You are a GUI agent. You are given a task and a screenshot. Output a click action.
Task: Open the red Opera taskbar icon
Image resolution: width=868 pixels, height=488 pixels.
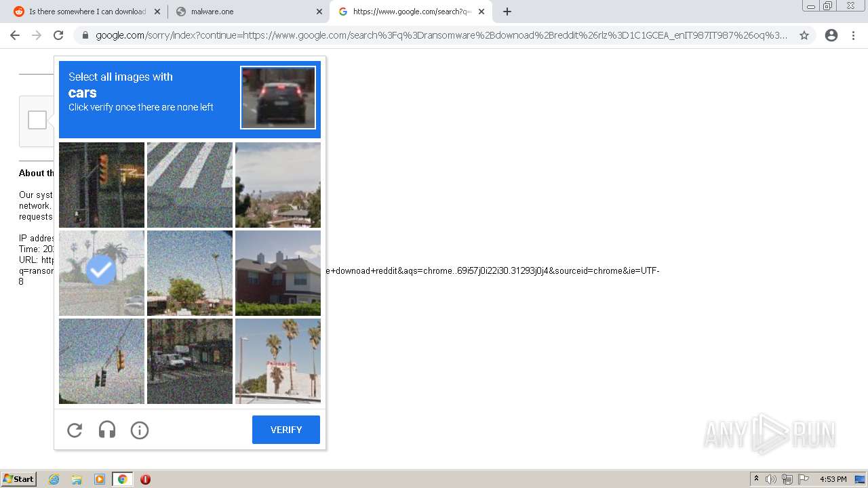145,479
